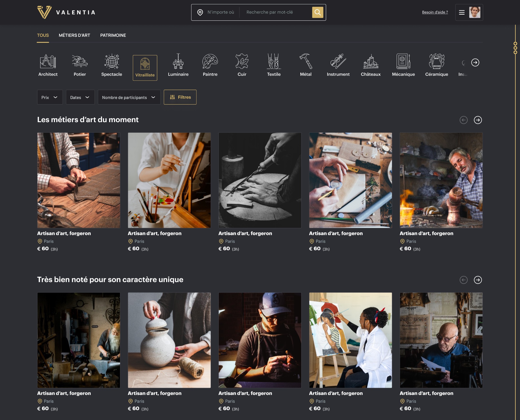
Task: Click the keyword search input field
Action: point(276,12)
